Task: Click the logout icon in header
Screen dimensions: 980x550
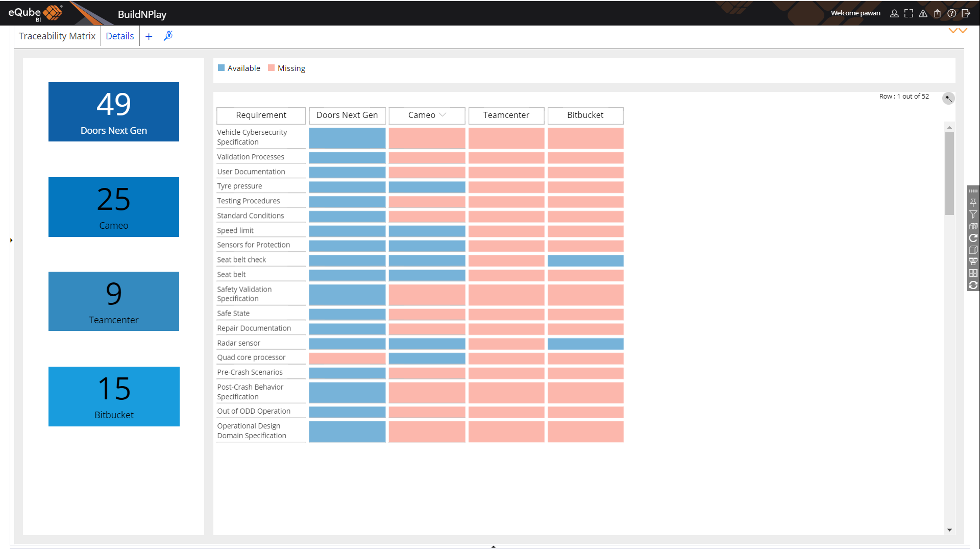Action: tap(966, 14)
